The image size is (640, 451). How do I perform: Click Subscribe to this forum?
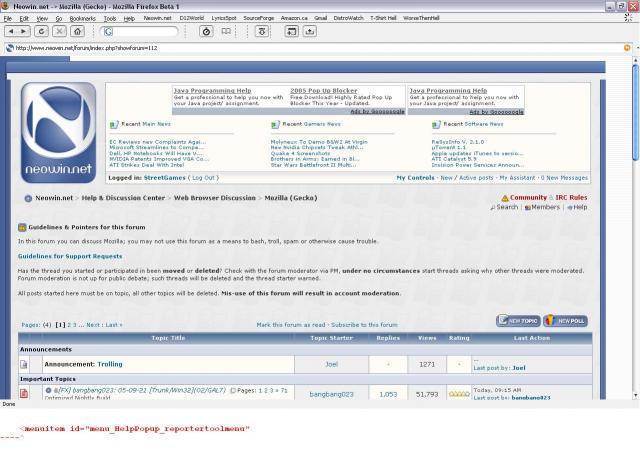[364, 325]
